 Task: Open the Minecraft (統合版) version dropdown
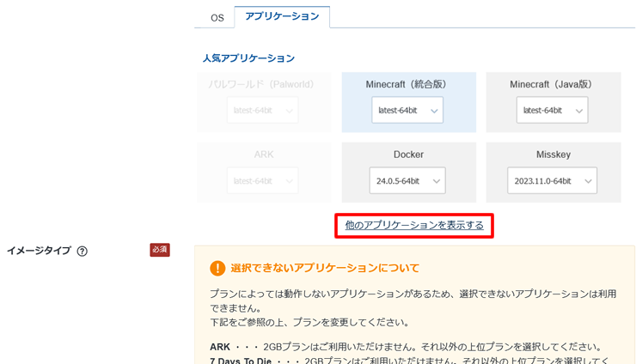pyautogui.click(x=407, y=110)
